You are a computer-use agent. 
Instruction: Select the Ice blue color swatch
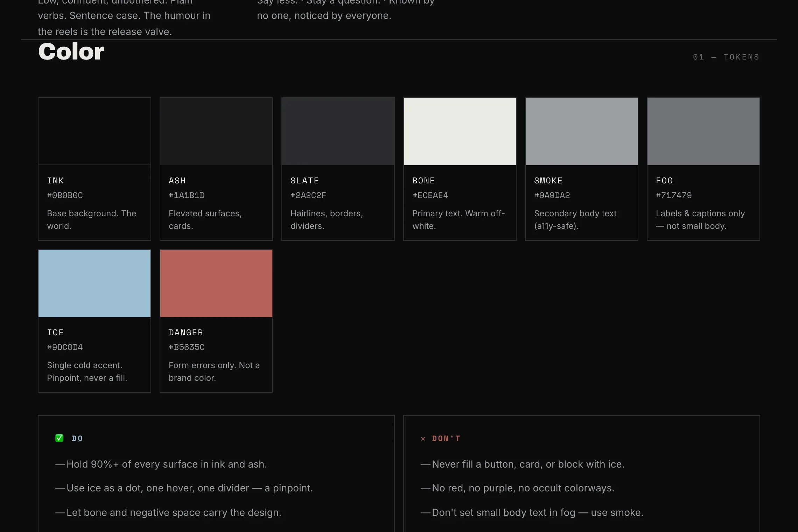coord(94,283)
